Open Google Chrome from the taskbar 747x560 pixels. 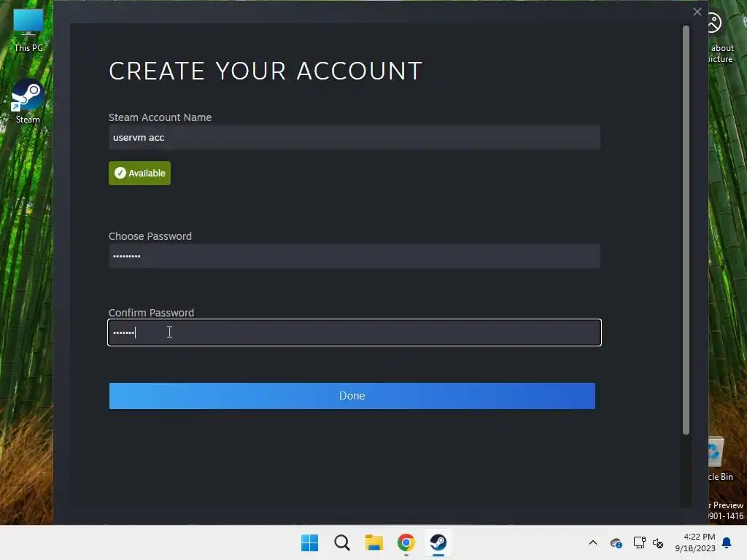[406, 542]
